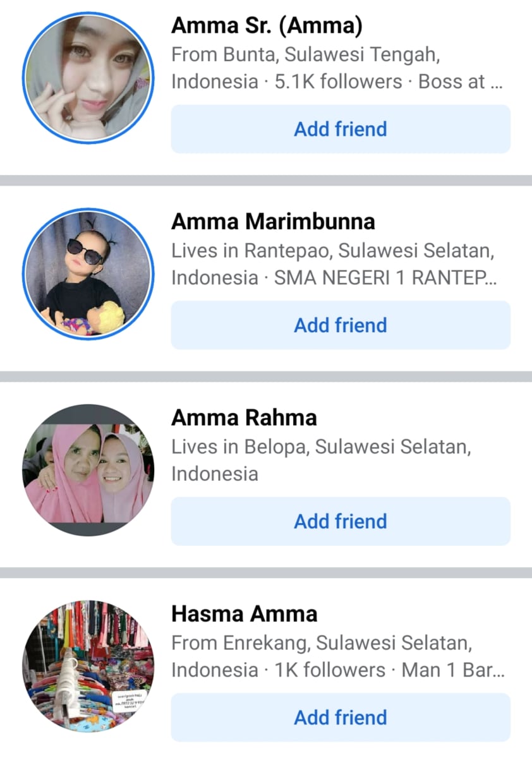This screenshot has width=532, height=758.
Task: Open the Hasma Amma name link
Action: 245,614
